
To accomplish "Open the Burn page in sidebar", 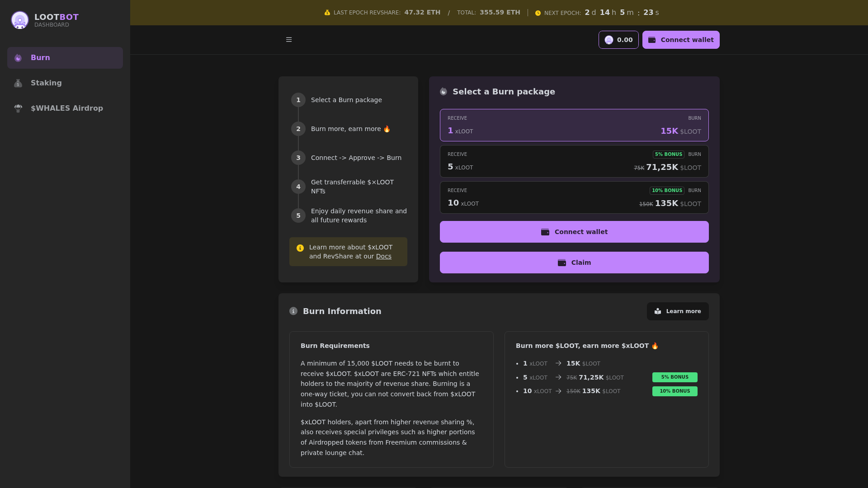I will [x=65, y=58].
